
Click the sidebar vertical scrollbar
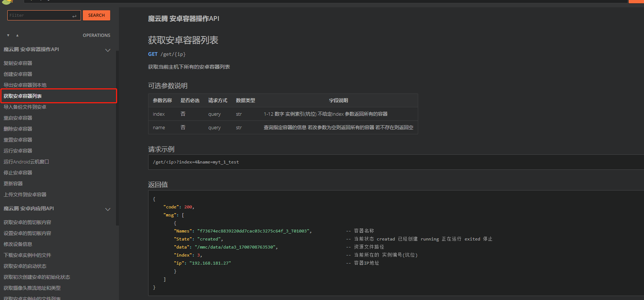[x=117, y=139]
